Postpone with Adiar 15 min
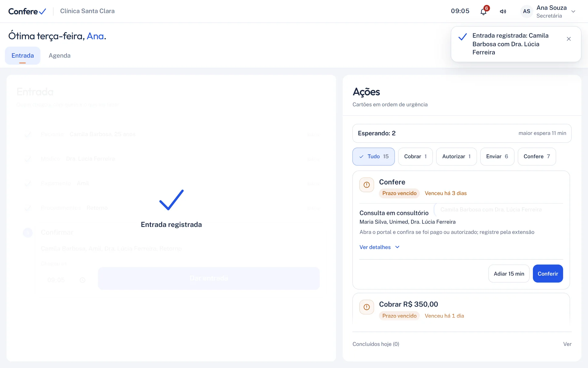This screenshot has height=368, width=588. [509, 274]
